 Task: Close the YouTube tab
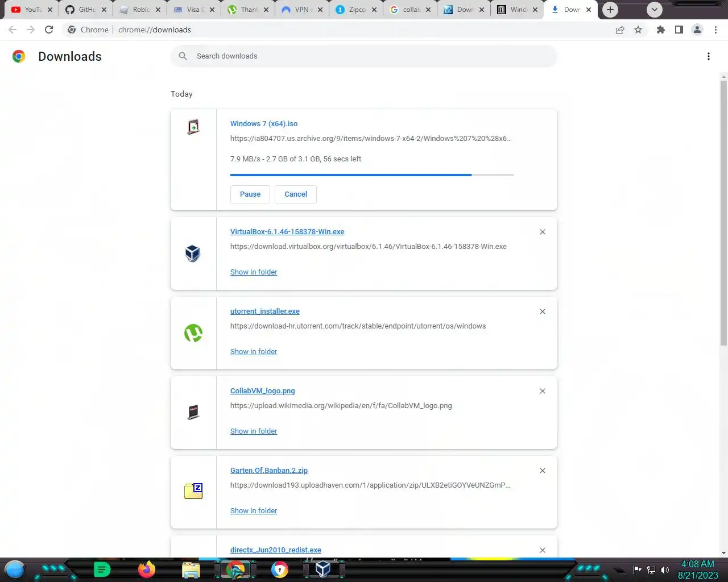(x=50, y=10)
